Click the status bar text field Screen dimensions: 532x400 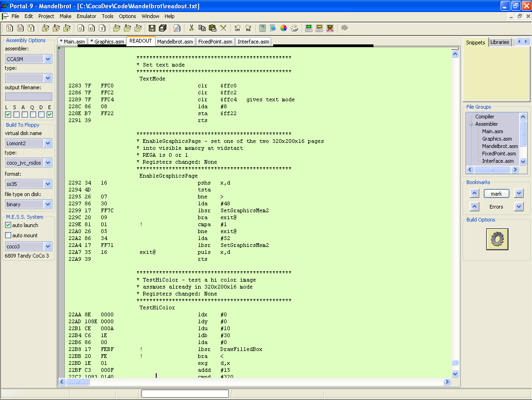[185, 394]
